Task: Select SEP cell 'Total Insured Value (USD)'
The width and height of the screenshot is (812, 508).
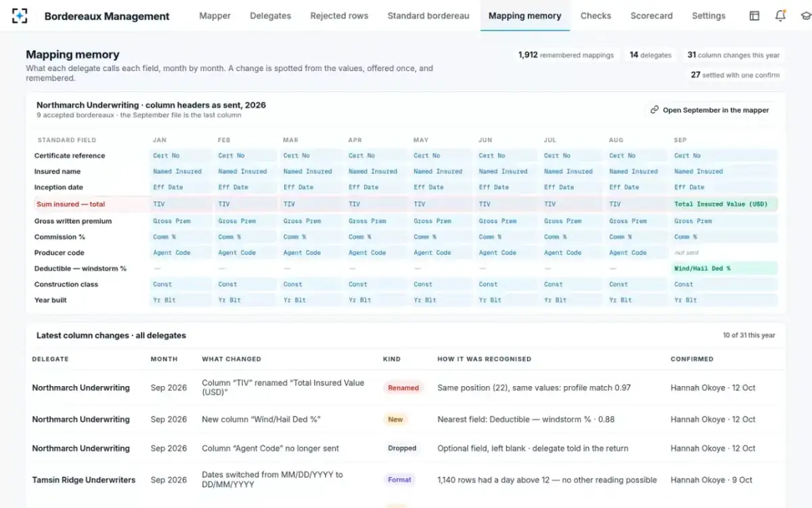Action: coord(724,204)
